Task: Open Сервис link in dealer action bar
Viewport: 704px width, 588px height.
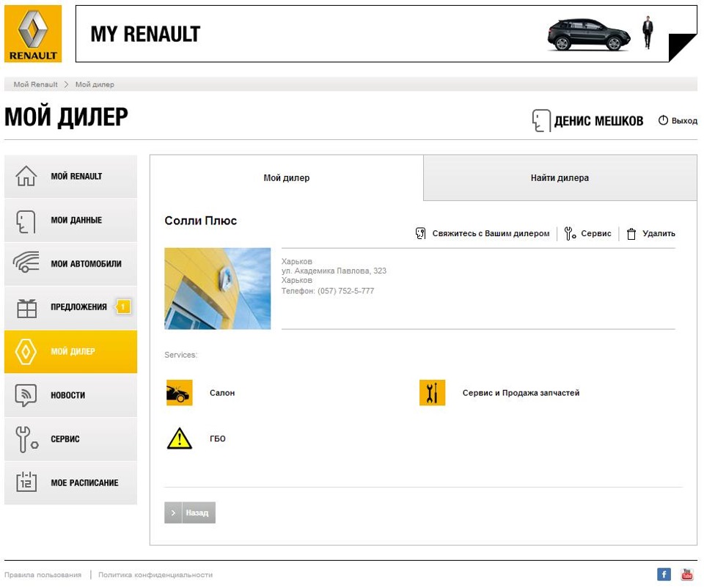Action: pos(595,233)
